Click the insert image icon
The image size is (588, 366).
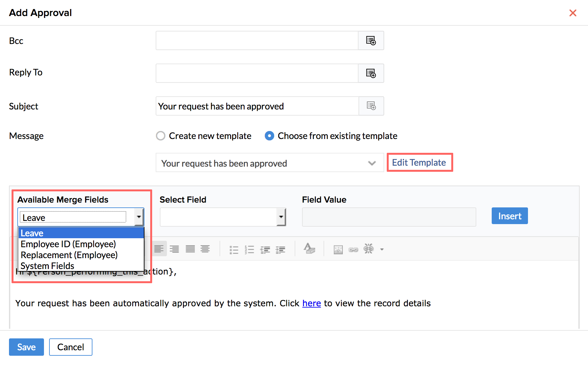pyautogui.click(x=338, y=249)
